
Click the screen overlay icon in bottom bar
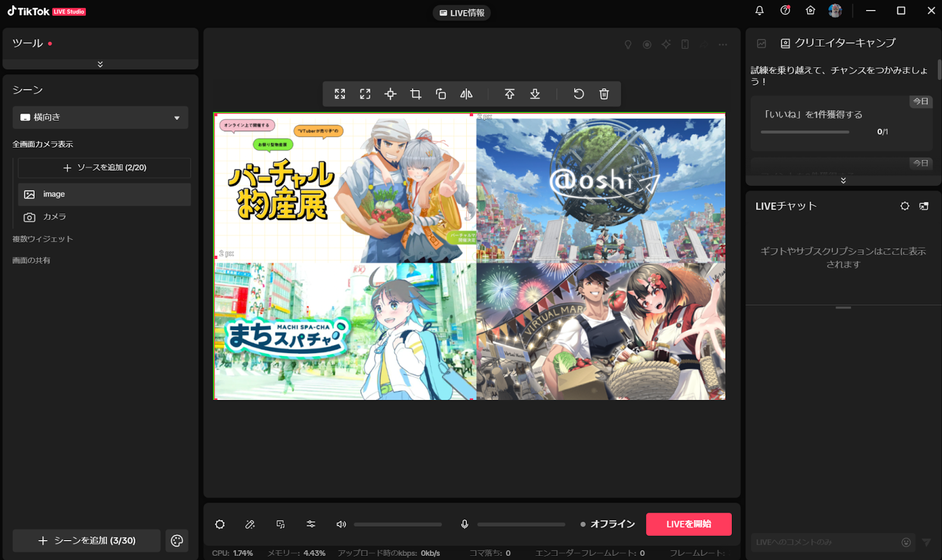point(281,524)
